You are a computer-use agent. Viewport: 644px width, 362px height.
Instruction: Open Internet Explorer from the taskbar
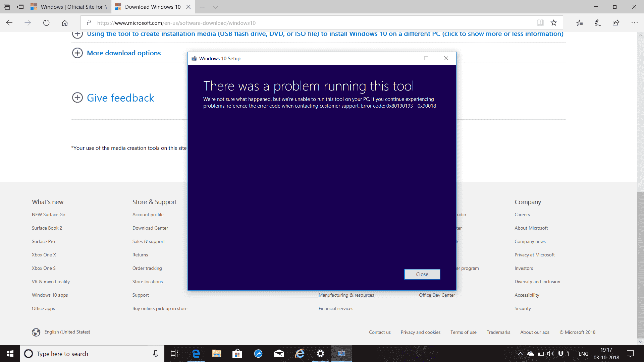[300, 354]
